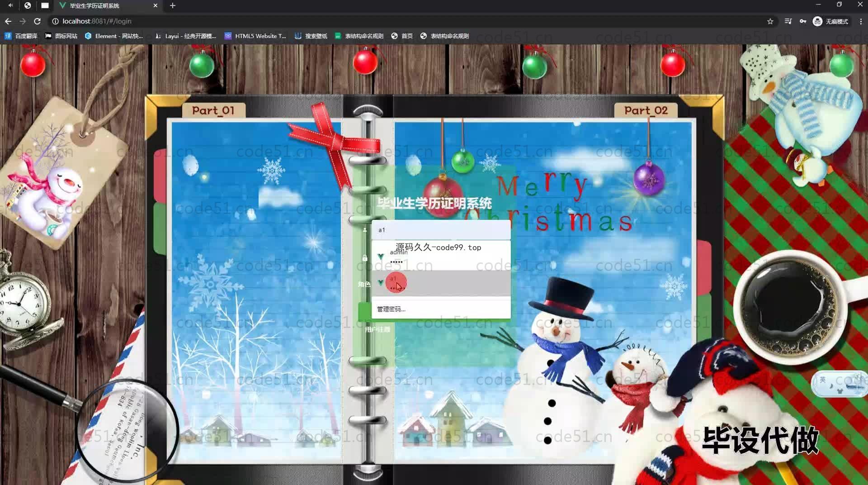This screenshot has width=868, height=485.
Task: Close the 毕业生学历证明系统 tab
Action: click(156, 5)
